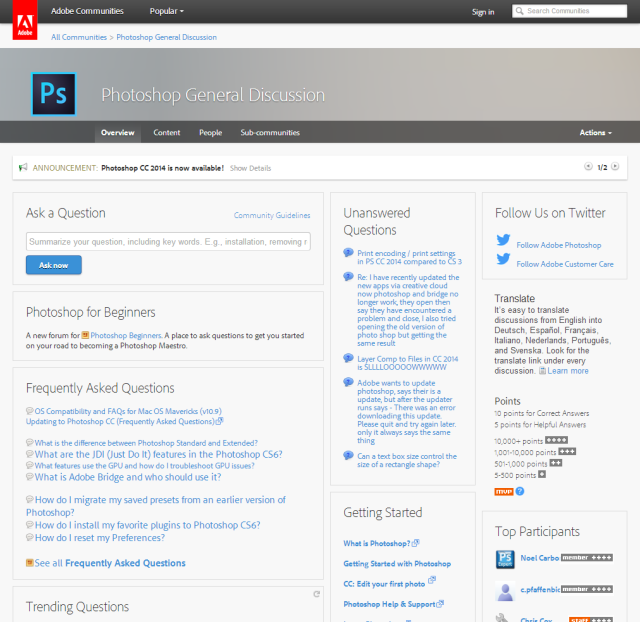Image resolution: width=640 pixels, height=622 pixels.
Task: Click speech bubble beside text box size question
Action: 348,455
